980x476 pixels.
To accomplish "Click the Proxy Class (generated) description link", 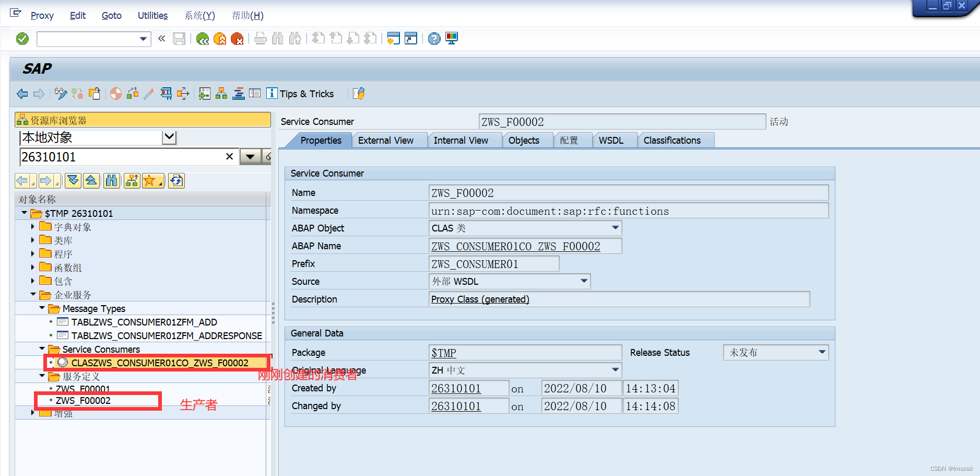I will [x=480, y=299].
